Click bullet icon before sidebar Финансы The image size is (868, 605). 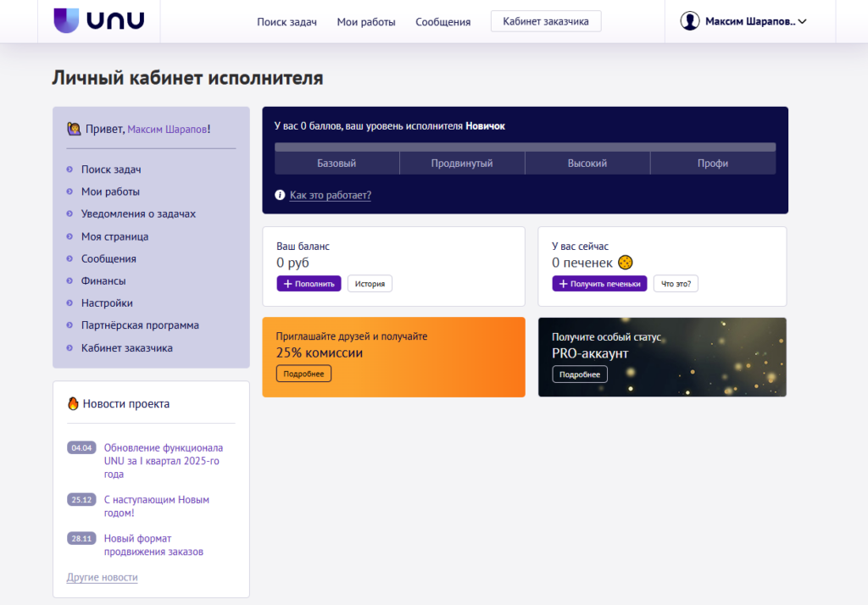point(70,280)
